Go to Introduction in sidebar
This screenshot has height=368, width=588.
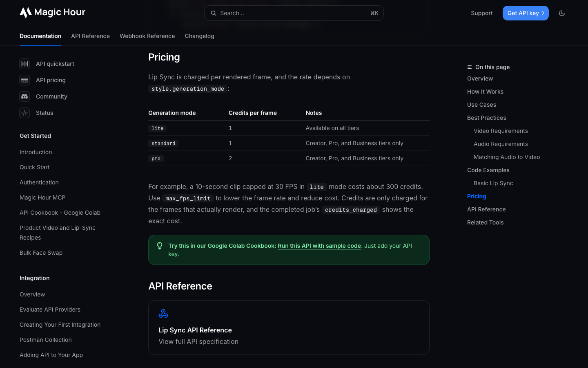36,152
